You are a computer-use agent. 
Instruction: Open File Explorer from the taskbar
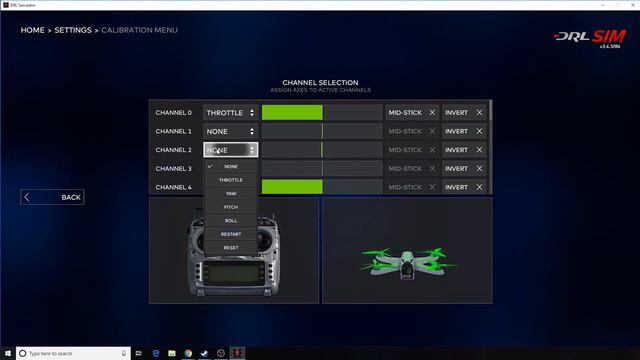172,353
